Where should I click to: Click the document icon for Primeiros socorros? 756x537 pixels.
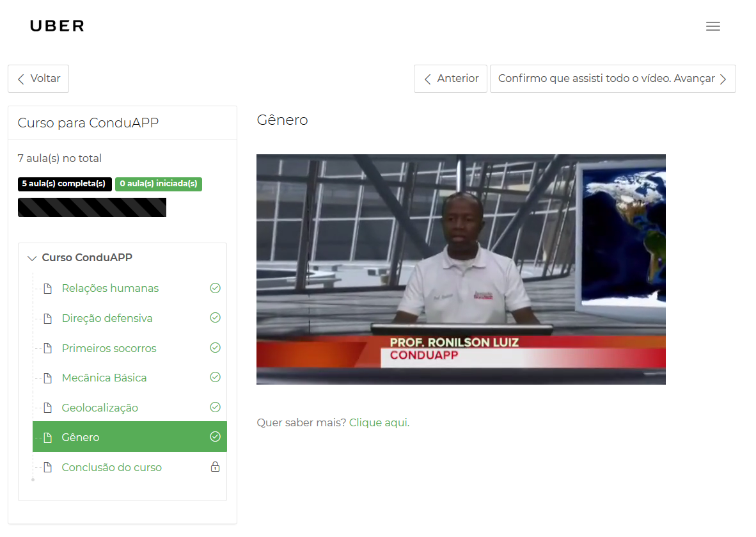[x=48, y=348]
